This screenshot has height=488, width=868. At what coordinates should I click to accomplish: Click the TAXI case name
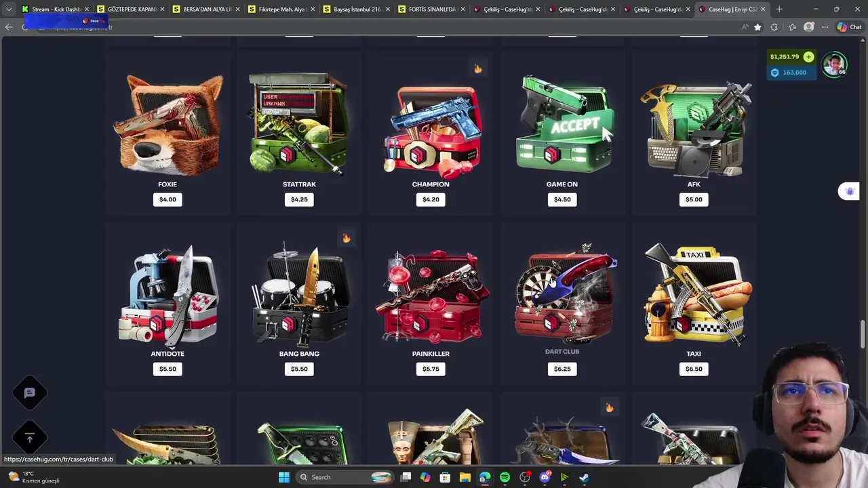click(694, 354)
